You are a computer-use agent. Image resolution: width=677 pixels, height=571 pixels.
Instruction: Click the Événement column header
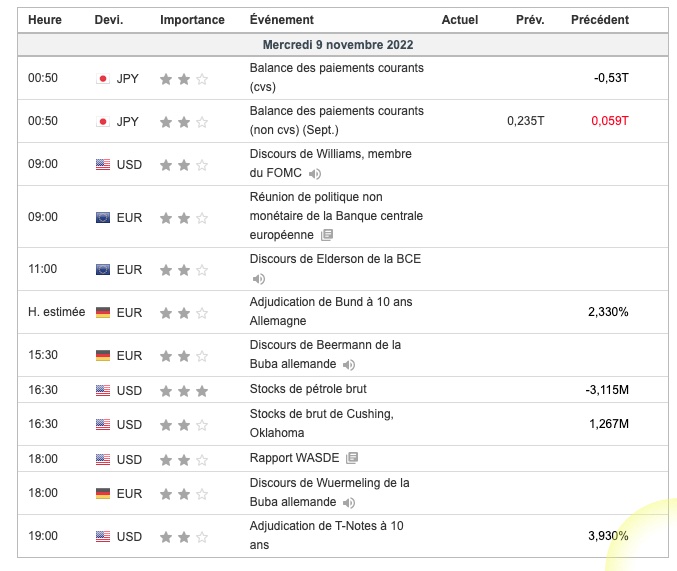click(281, 20)
